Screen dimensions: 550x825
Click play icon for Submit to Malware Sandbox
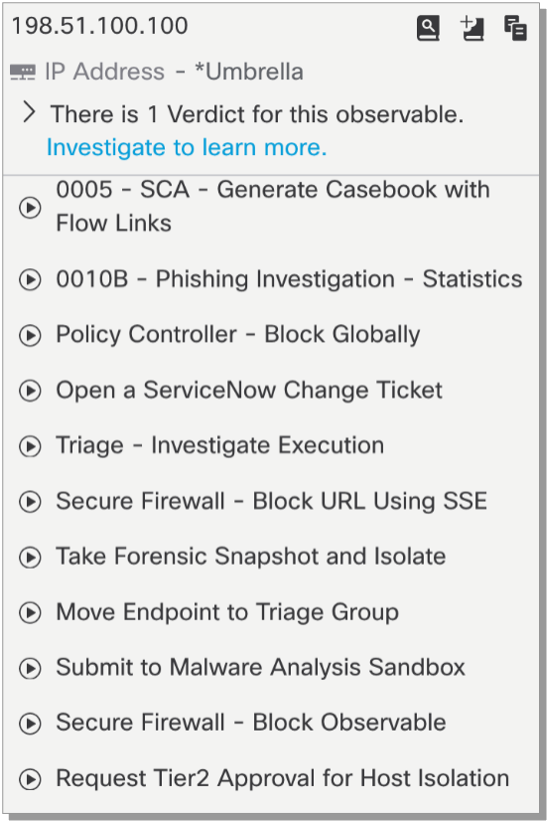click(30, 668)
